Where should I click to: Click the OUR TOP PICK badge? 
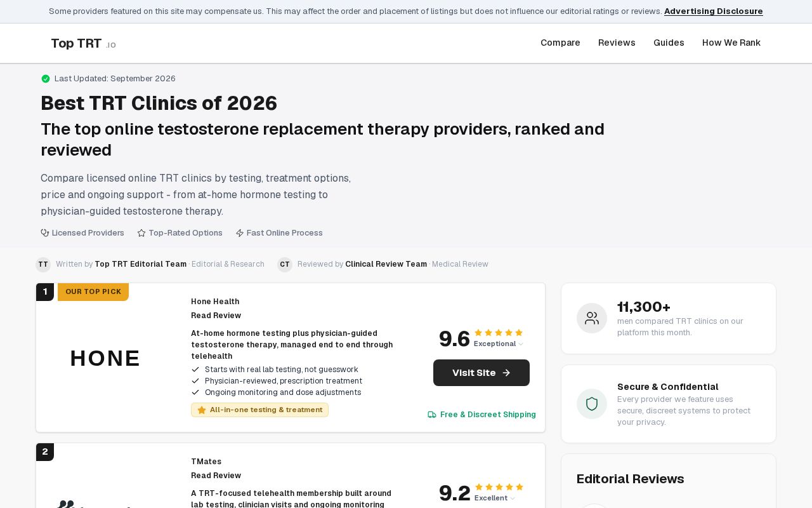(x=93, y=292)
